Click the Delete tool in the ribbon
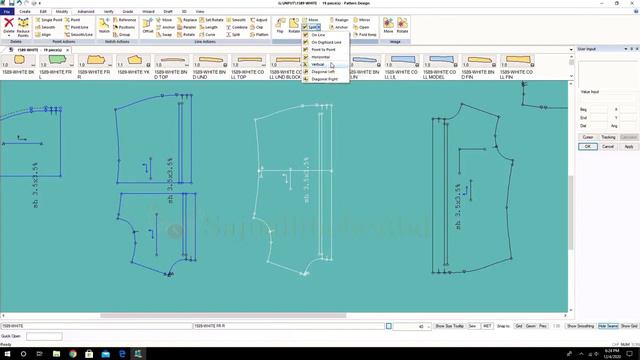 (9, 26)
